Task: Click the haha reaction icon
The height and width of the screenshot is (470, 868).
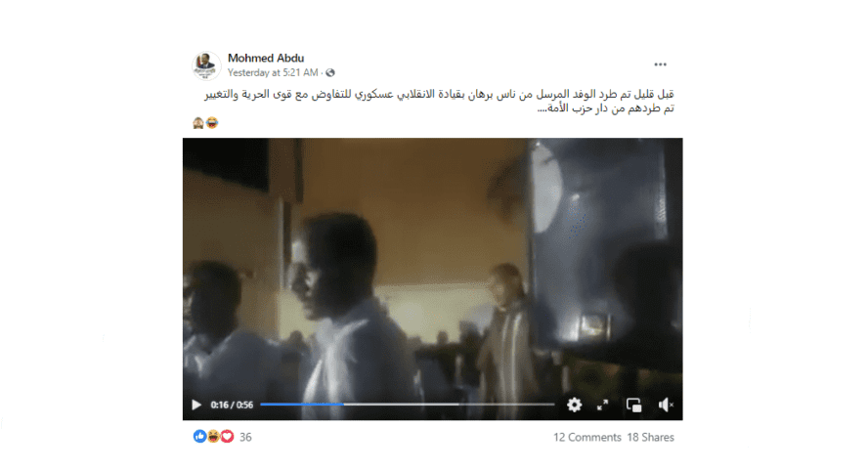Action: click(x=213, y=436)
